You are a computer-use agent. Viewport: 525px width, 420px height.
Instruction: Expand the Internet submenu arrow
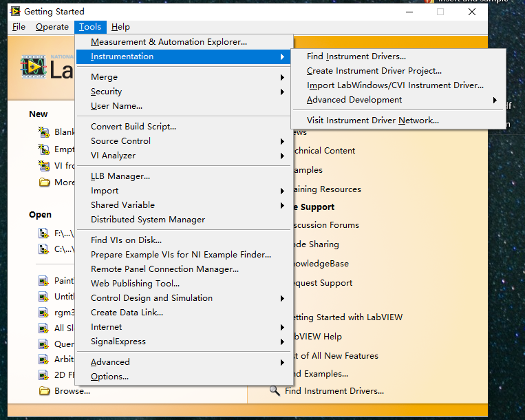coord(282,327)
